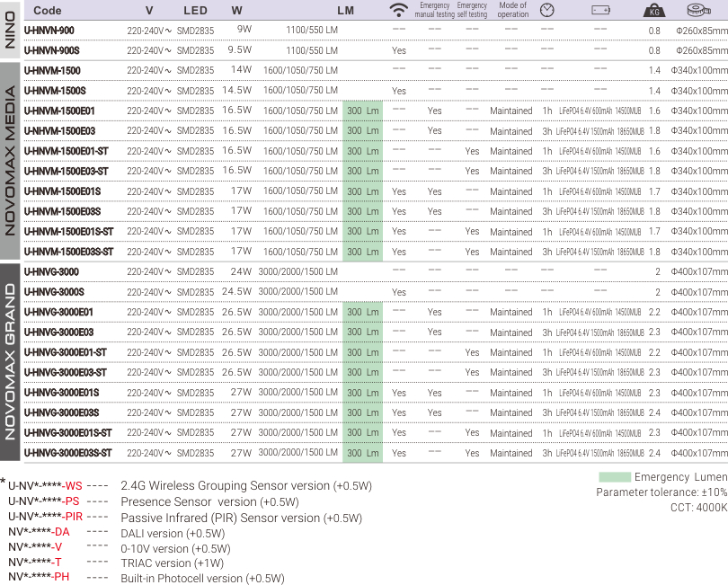Image resolution: width=728 pixels, height=585 pixels.
Task: Select product code U-HNVG-3000E03S
Action: pyautogui.click(x=61, y=412)
